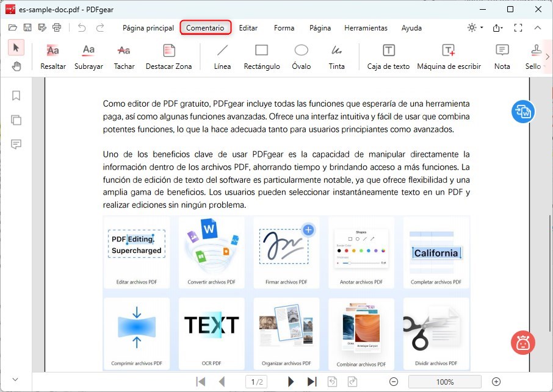Viewport: 553px width, 392px height.
Task: Go to the next page with the arrow
Action: [x=291, y=381]
